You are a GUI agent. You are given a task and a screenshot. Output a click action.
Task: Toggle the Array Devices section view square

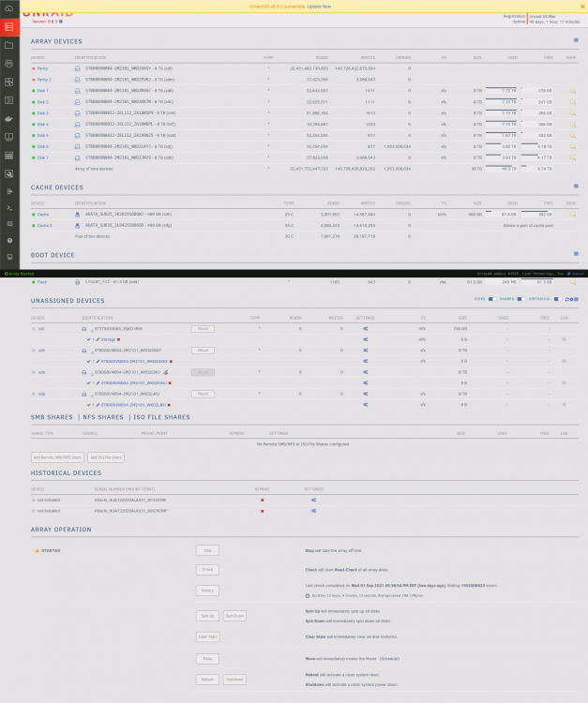pyautogui.click(x=576, y=40)
